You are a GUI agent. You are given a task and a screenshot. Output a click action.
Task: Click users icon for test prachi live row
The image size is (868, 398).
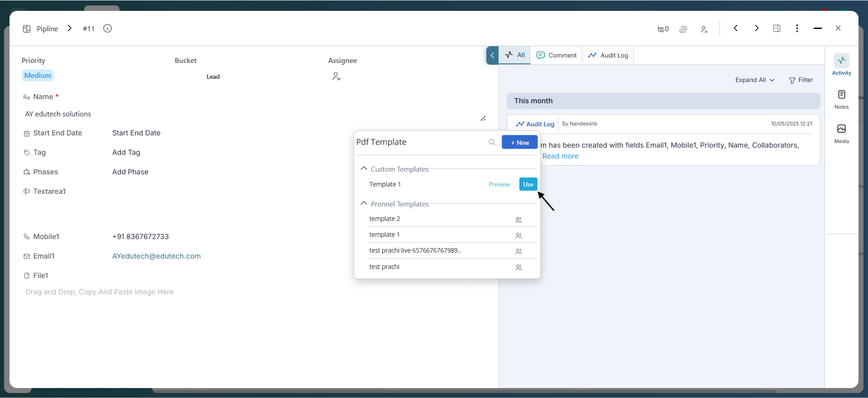(519, 251)
